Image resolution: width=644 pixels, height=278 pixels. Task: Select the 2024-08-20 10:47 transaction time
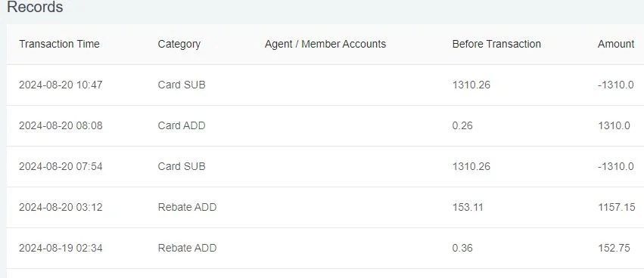tap(61, 85)
